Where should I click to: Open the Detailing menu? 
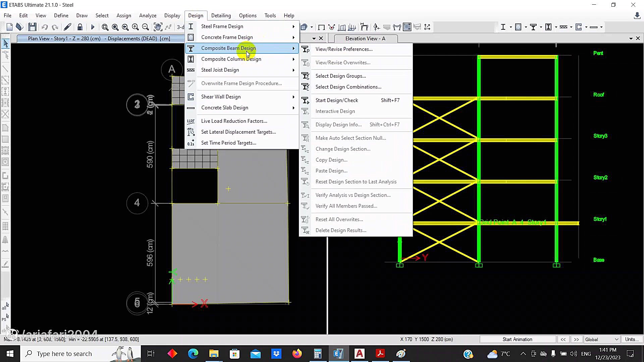click(221, 15)
